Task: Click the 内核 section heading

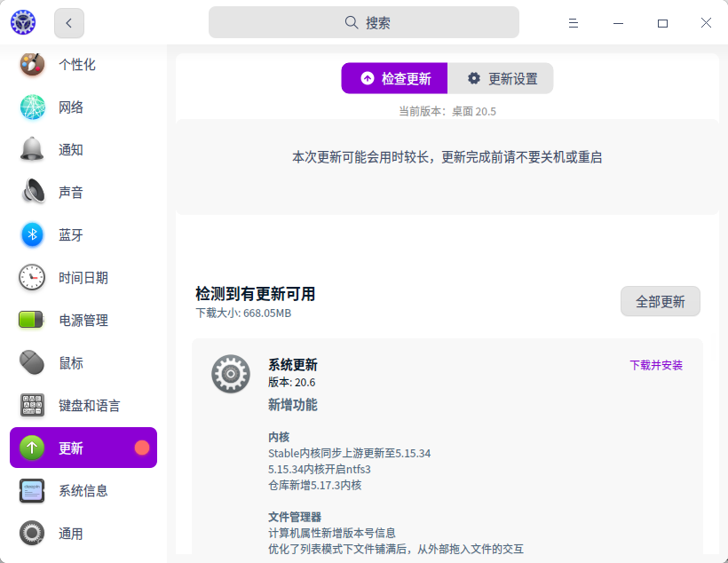Action: [279, 437]
